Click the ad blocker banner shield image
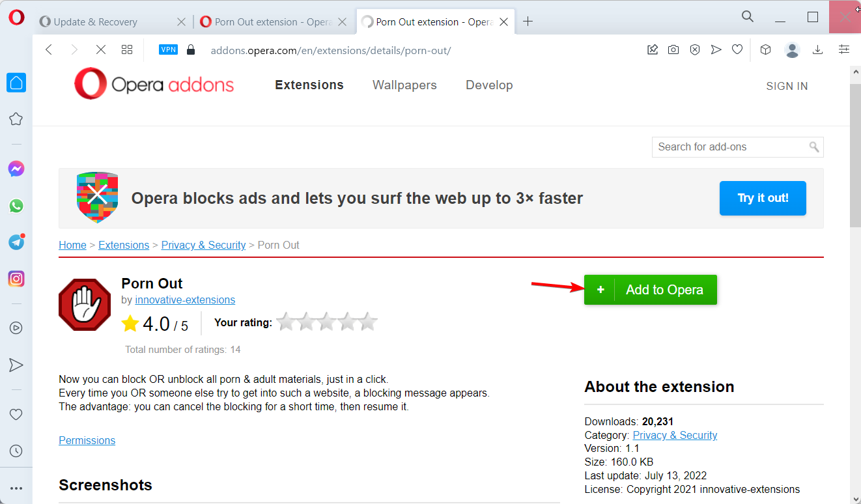The image size is (861, 504). pyautogui.click(x=97, y=198)
